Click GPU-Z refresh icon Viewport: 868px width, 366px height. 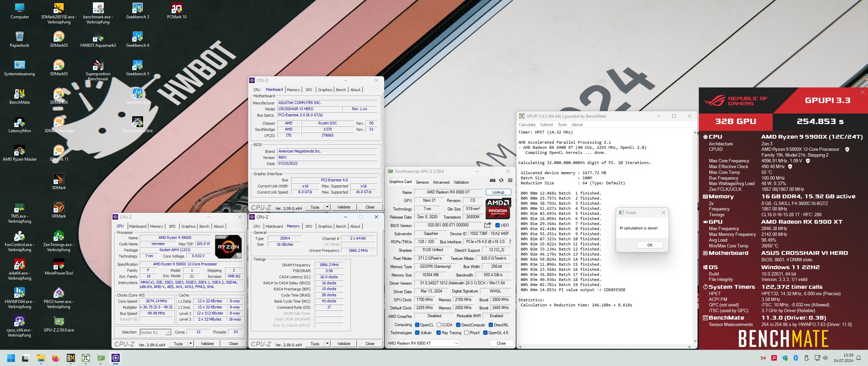[501, 180]
